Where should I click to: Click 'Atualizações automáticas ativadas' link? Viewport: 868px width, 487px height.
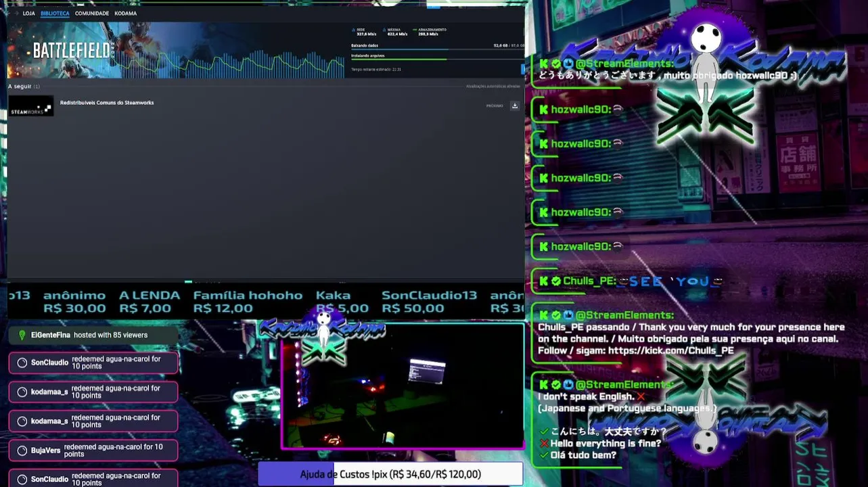pos(493,87)
